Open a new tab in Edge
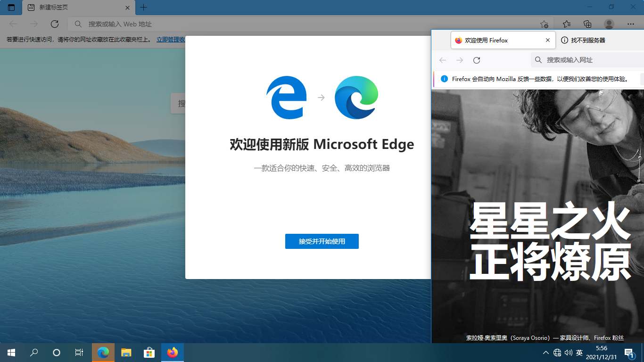 click(x=144, y=8)
